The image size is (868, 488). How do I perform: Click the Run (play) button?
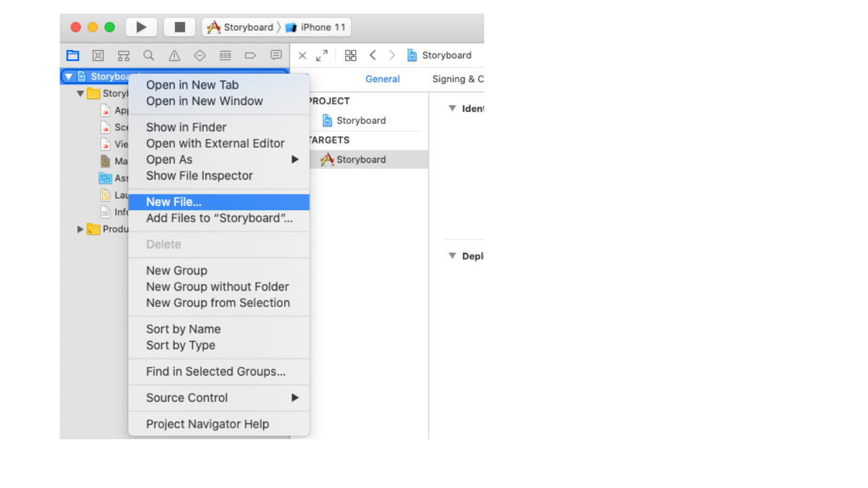(141, 27)
